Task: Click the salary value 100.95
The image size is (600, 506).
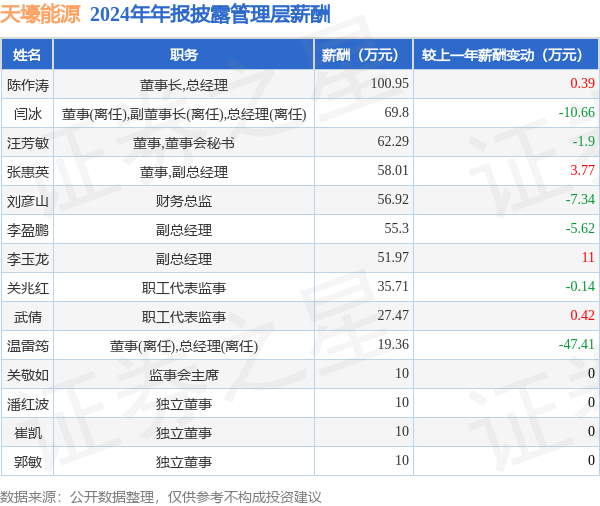Action: [390, 83]
